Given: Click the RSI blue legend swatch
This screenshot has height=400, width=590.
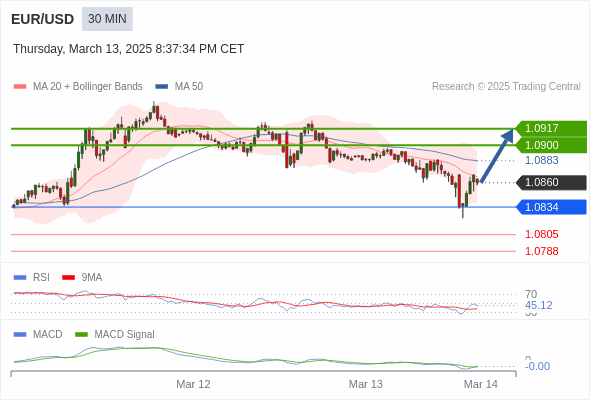Looking at the screenshot, I should click(x=20, y=278).
